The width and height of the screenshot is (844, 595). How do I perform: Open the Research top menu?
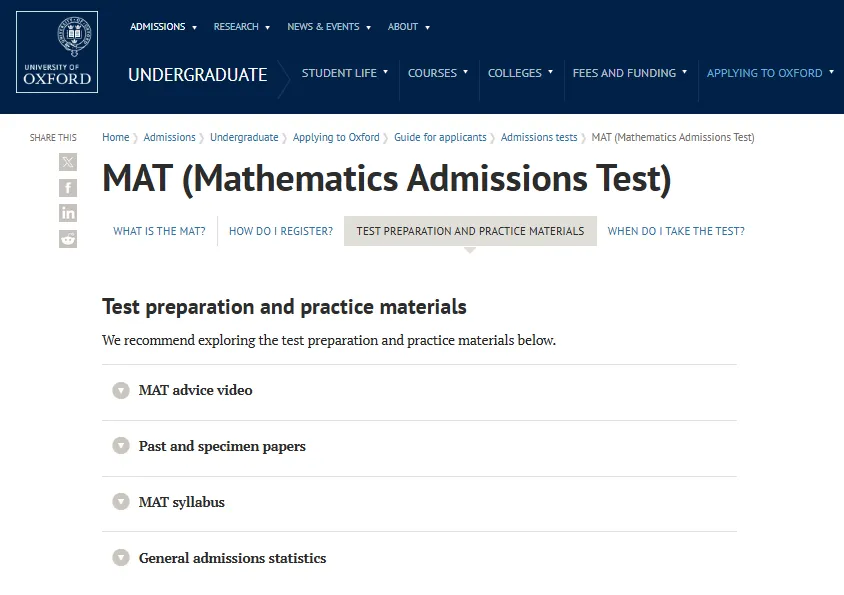242,26
